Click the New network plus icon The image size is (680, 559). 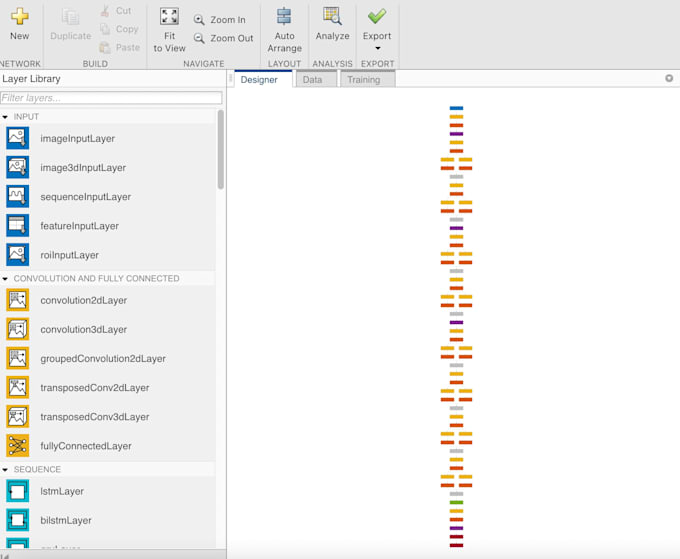point(19,17)
